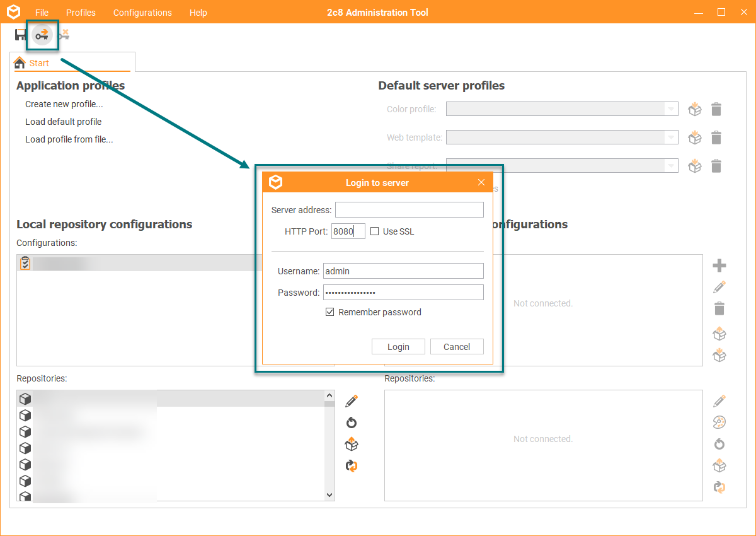756x536 pixels.
Task: Reload the local repository with the circular arrow icon
Action: tap(352, 422)
